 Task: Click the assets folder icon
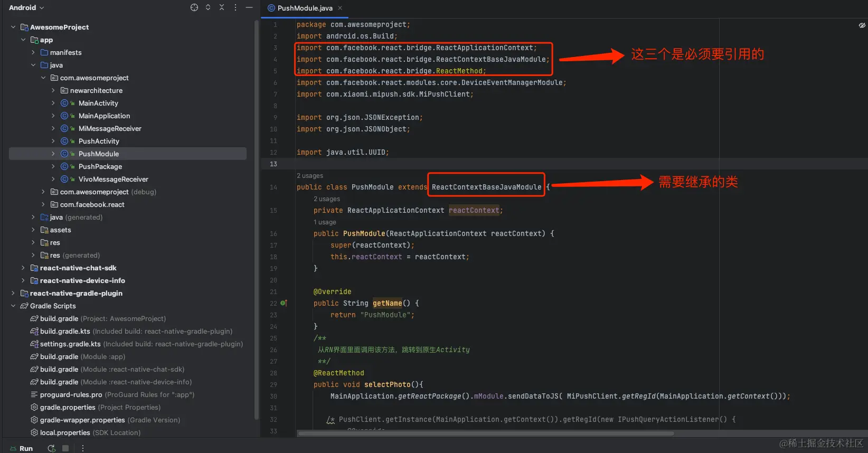(x=44, y=230)
